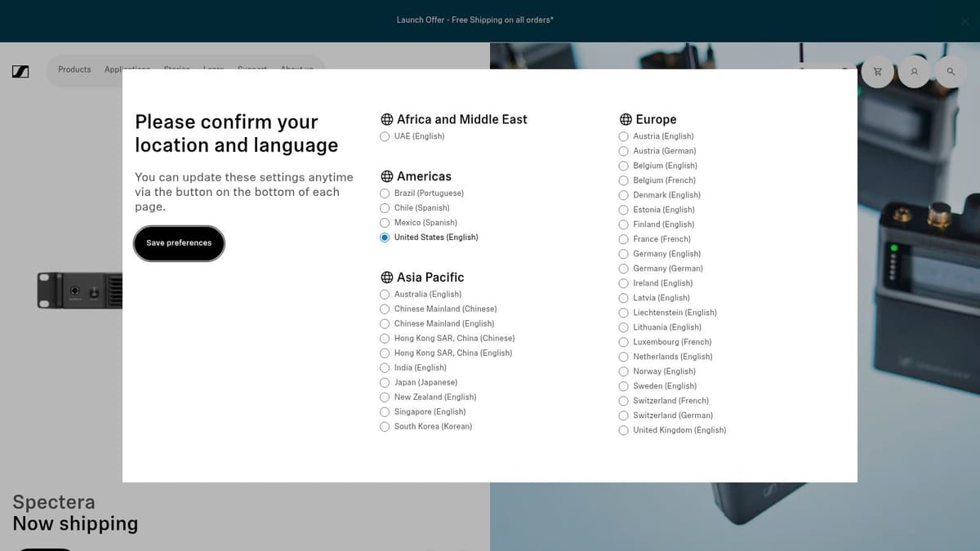Viewport: 980px width, 551px height.
Task: Pick Finland (English) option
Action: coord(624,224)
